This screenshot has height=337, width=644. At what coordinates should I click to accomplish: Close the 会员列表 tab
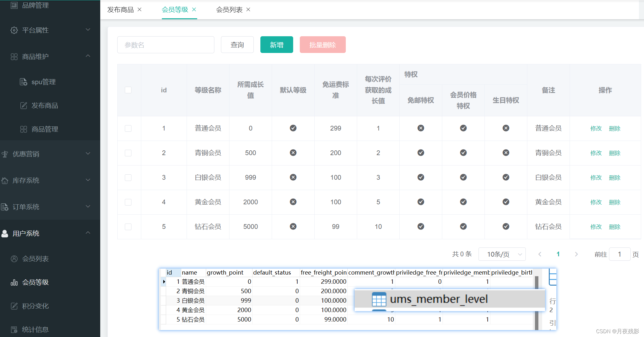248,9
